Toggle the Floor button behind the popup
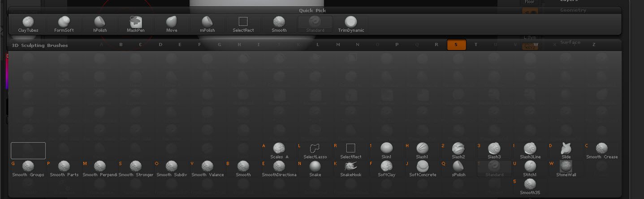644x199 pixels. pos(530,2)
